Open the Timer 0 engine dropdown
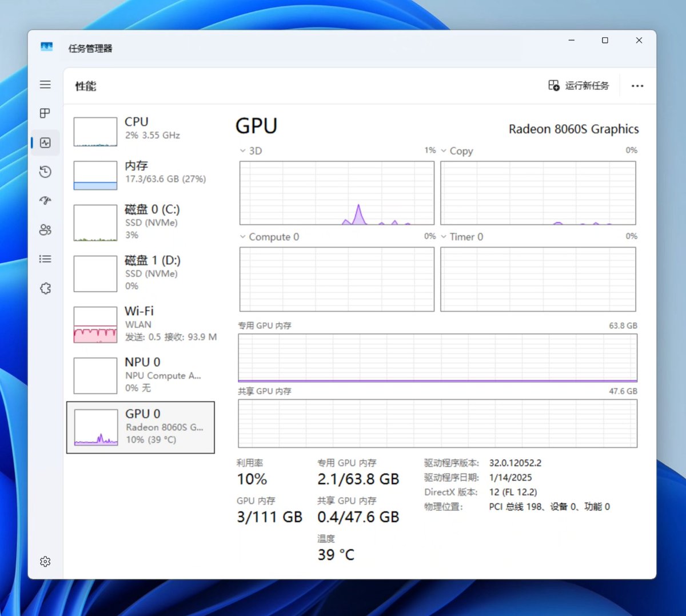686x616 pixels. tap(462, 237)
